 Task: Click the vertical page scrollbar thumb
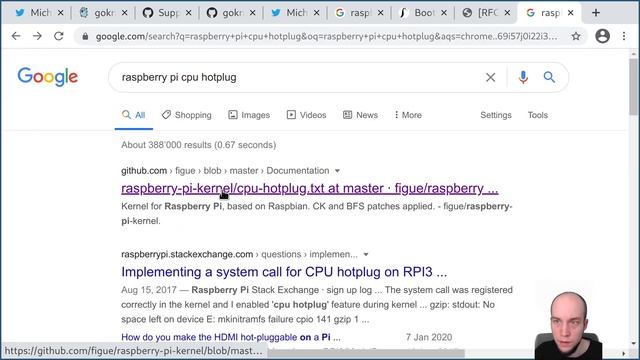633,87
